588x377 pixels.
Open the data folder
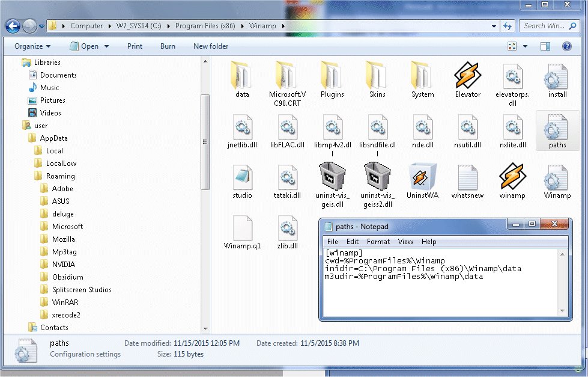242,79
